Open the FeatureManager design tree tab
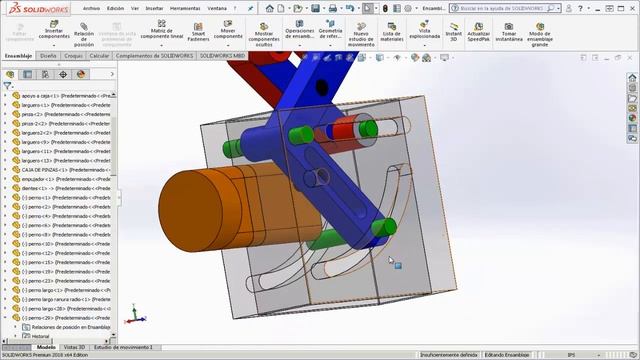The image size is (640, 360). 10,74
